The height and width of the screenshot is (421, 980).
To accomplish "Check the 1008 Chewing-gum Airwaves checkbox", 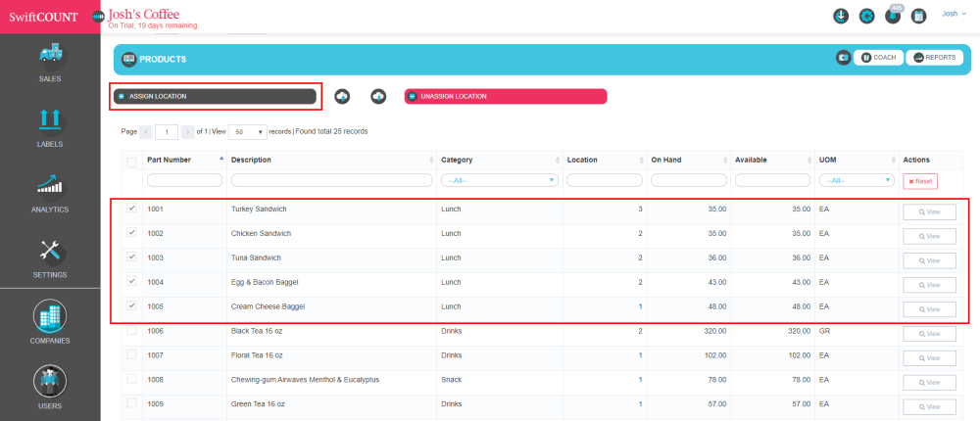I will (132, 379).
